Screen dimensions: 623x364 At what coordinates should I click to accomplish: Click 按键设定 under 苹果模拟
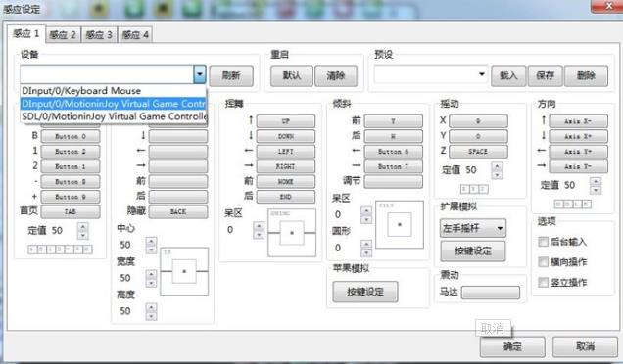tap(365, 292)
